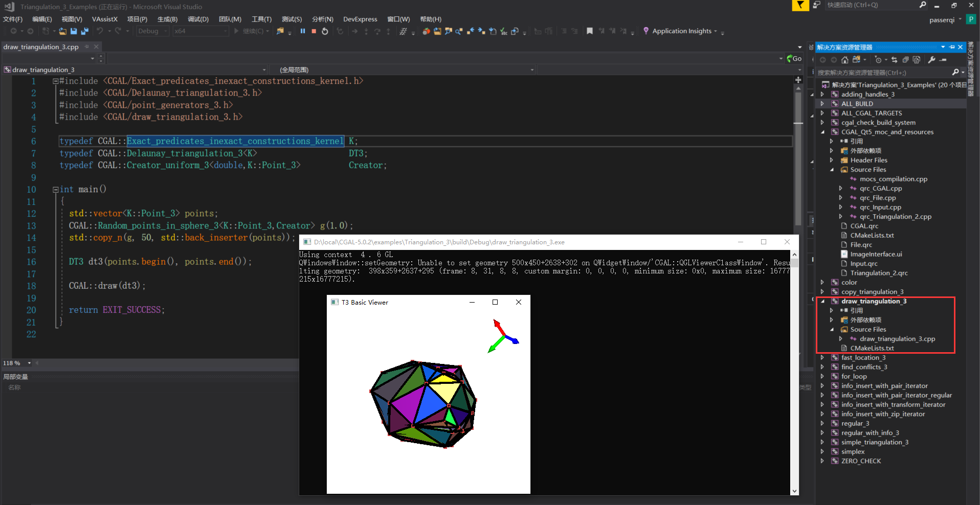Collapse the CGAL_Qt5_moc_and_resources project node
The height and width of the screenshot is (505, 980).
[x=822, y=132]
